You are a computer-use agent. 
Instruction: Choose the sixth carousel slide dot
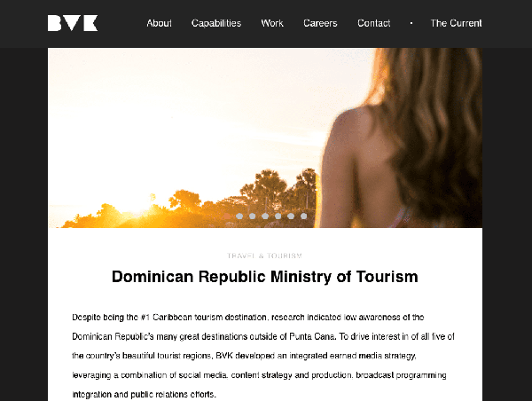click(x=291, y=216)
